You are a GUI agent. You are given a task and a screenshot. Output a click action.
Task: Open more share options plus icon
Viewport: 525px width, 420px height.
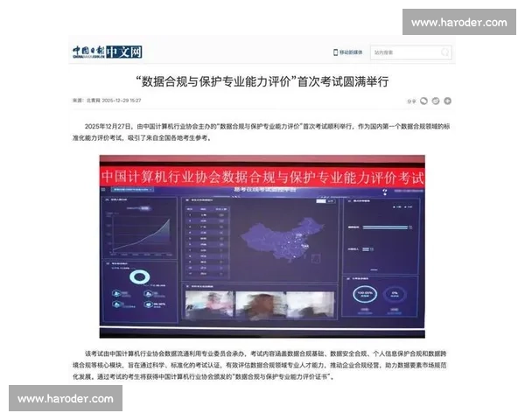point(447,101)
